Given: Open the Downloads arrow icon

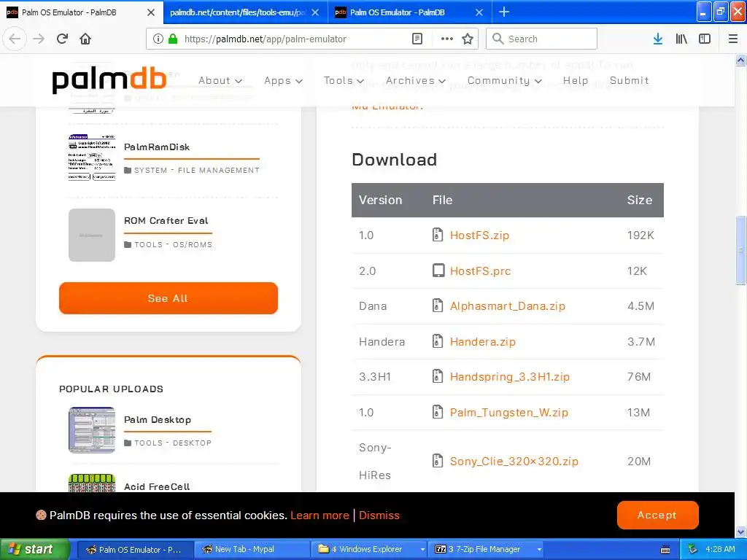Looking at the screenshot, I should (x=658, y=39).
